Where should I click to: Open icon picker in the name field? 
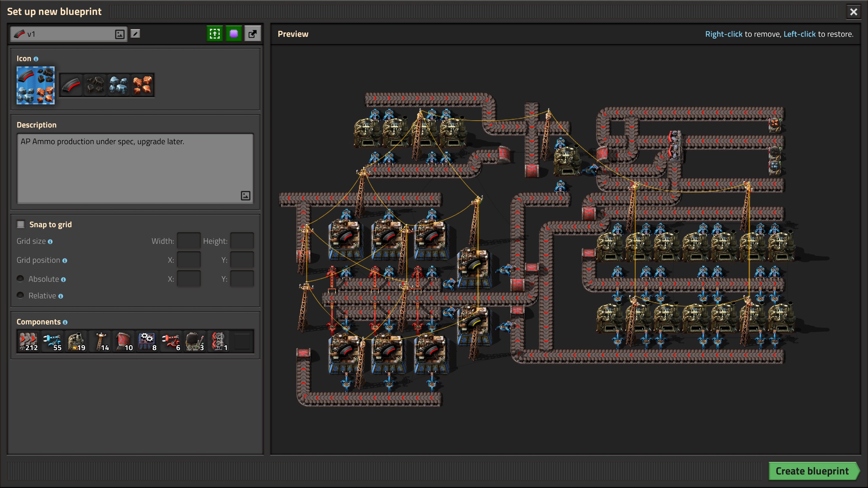[120, 34]
